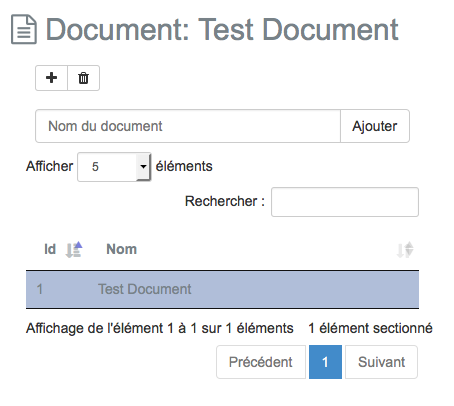Screen dimensions: 454x406
Task: Click the 1 élément sectionné status text
Action: pos(370,328)
